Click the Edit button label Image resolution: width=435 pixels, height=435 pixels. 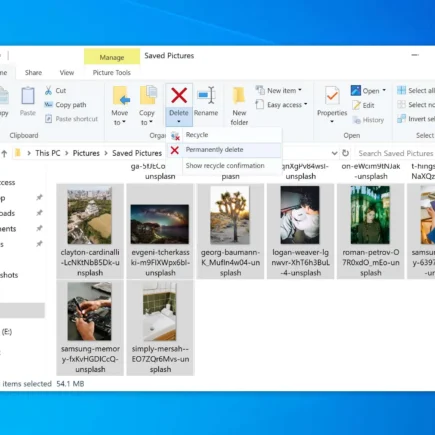[x=368, y=105]
